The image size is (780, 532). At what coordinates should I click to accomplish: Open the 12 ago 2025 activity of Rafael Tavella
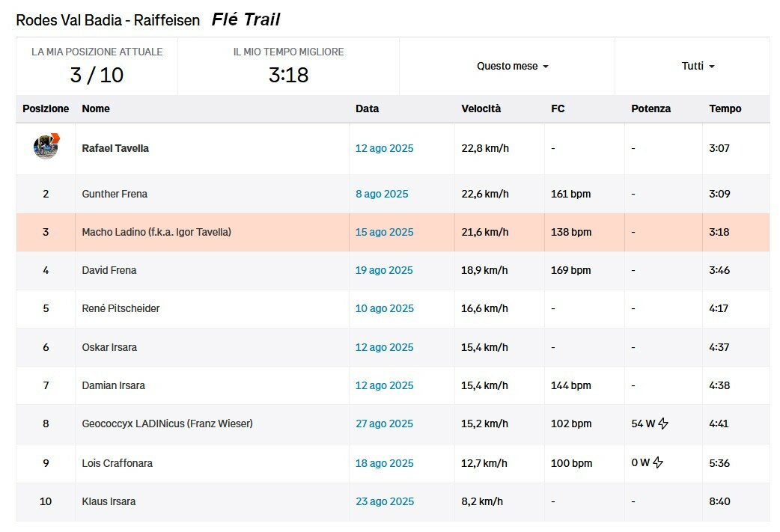[384, 148]
